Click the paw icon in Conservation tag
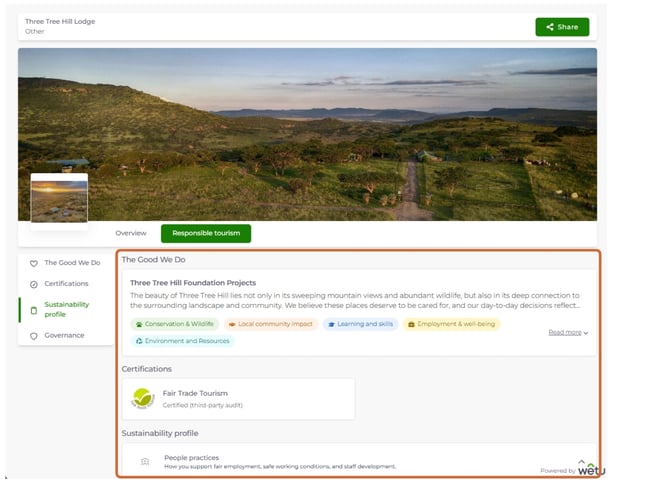Image resolution: width=670 pixels, height=482 pixels. point(139,325)
